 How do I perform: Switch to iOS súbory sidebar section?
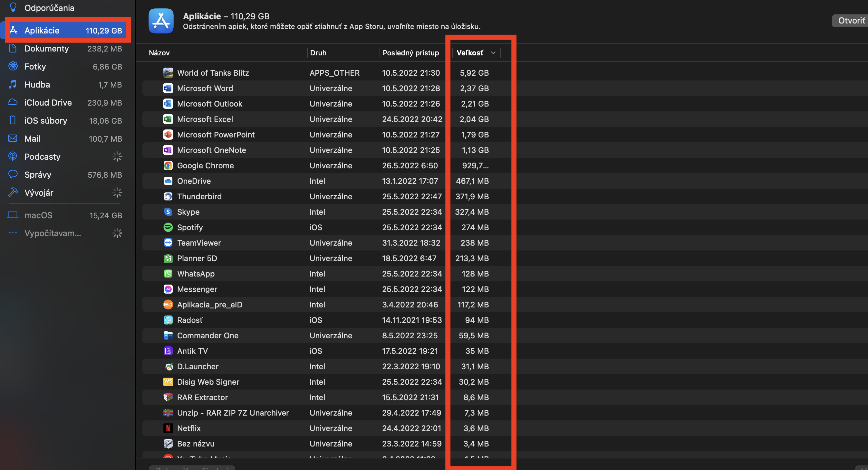click(46, 121)
